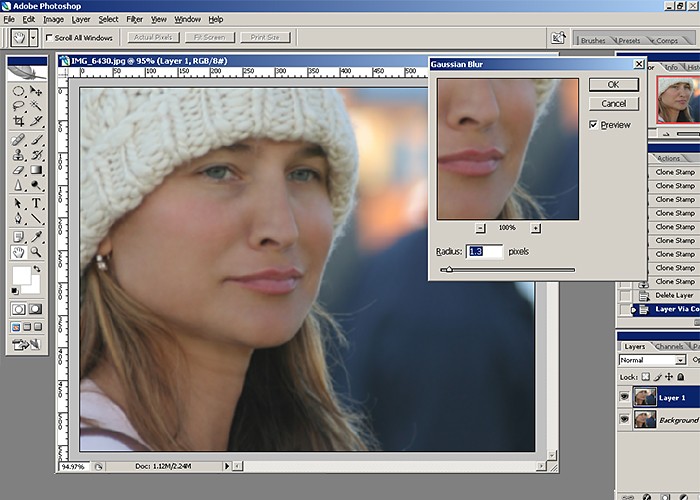Viewport: 700px width, 500px height.
Task: Open the Image menu
Action: point(54,19)
